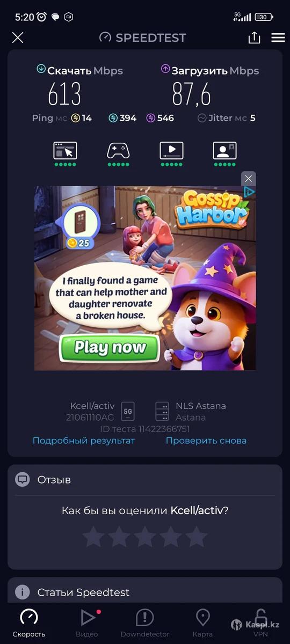The image size is (290, 644).
Task: Select the NLS Astana server icon
Action: pos(162,412)
